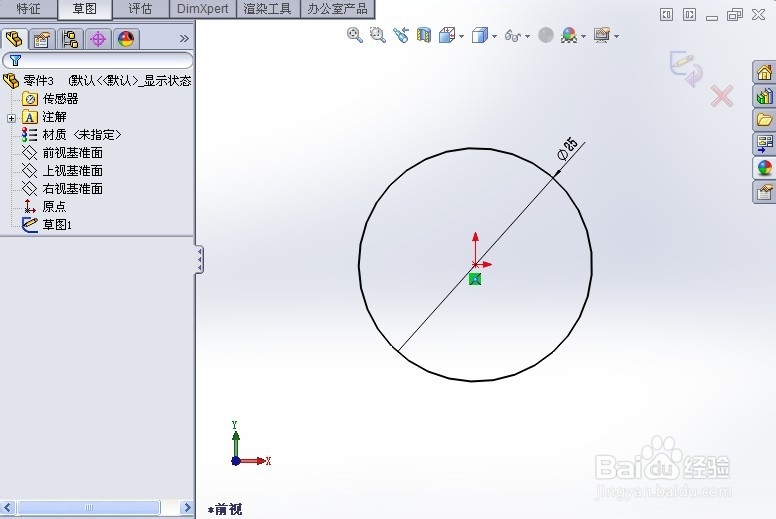The width and height of the screenshot is (776, 519).
Task: Open the 评估 tab
Action: click(x=141, y=8)
